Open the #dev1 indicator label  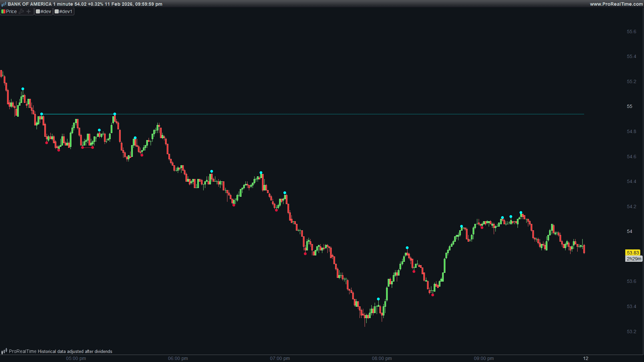(x=66, y=11)
